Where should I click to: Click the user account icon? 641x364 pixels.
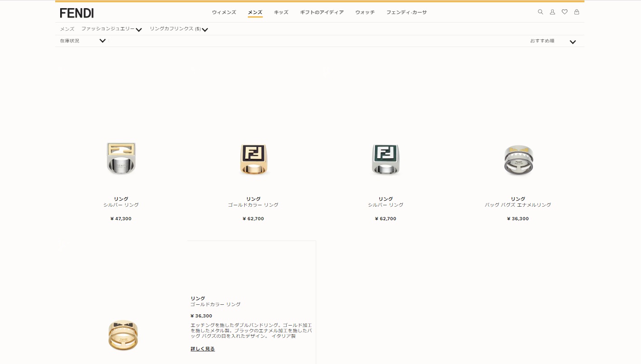[552, 12]
